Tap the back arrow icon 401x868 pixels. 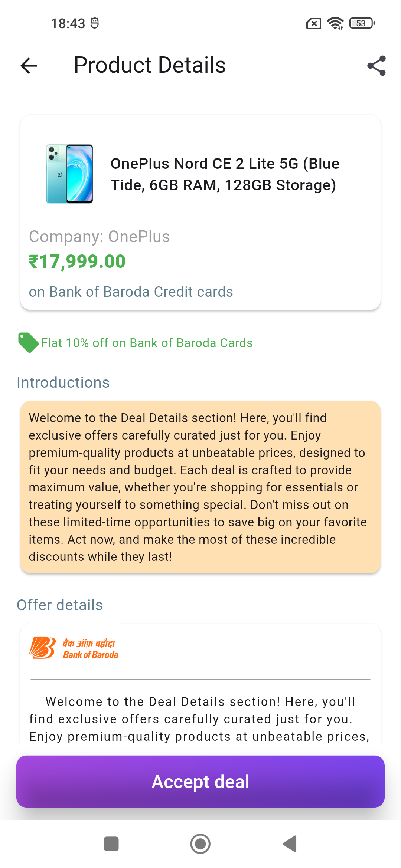tap(29, 66)
